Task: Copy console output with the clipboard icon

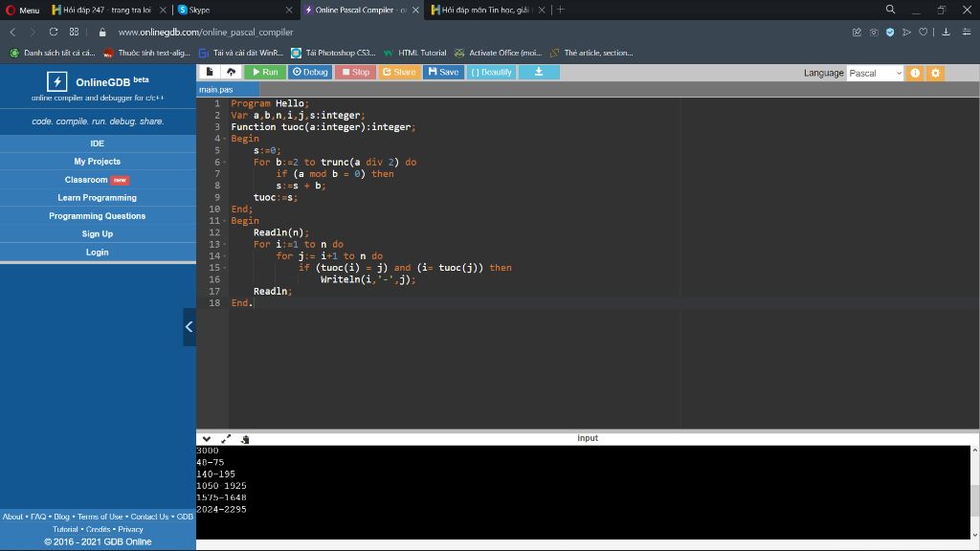Action: click(x=245, y=439)
